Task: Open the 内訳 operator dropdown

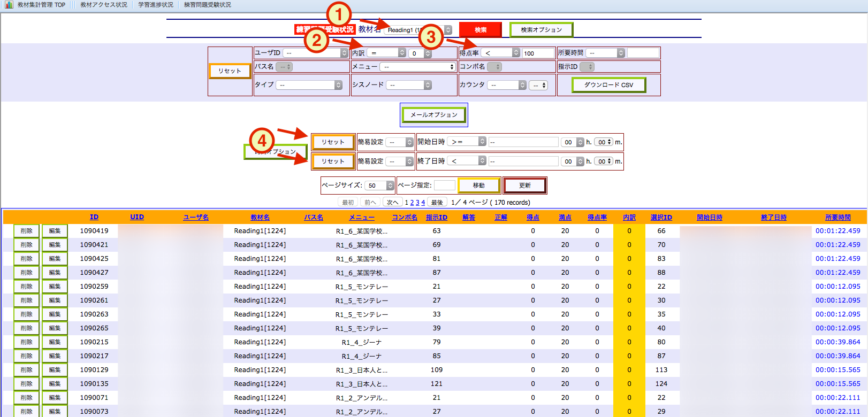Action: [386, 53]
